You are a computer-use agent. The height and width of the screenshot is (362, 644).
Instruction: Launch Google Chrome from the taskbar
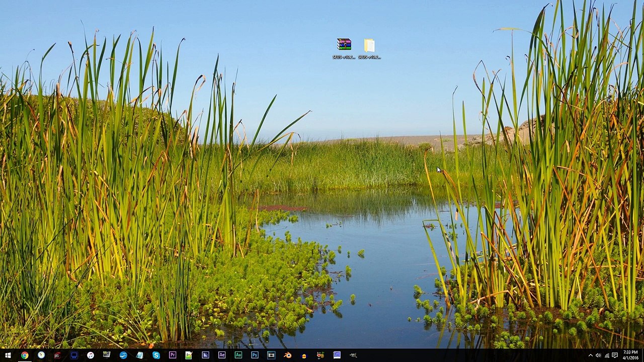point(25,355)
